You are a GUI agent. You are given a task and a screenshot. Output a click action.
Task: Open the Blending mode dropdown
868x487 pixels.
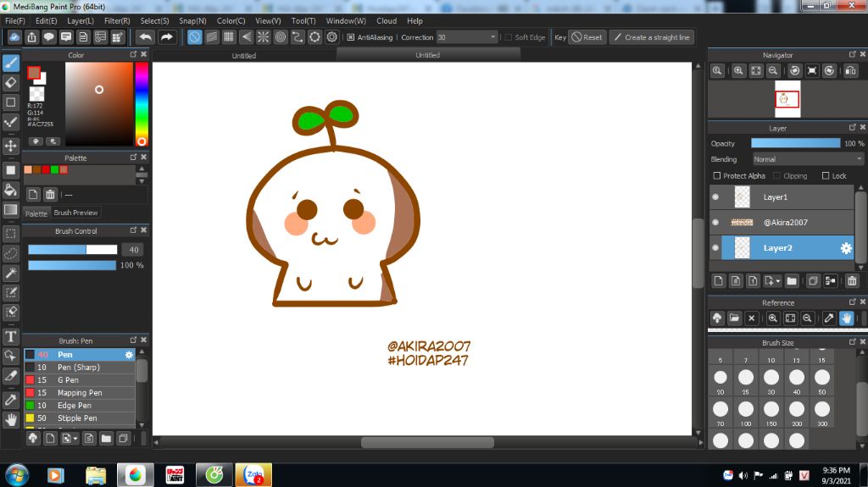coord(808,159)
